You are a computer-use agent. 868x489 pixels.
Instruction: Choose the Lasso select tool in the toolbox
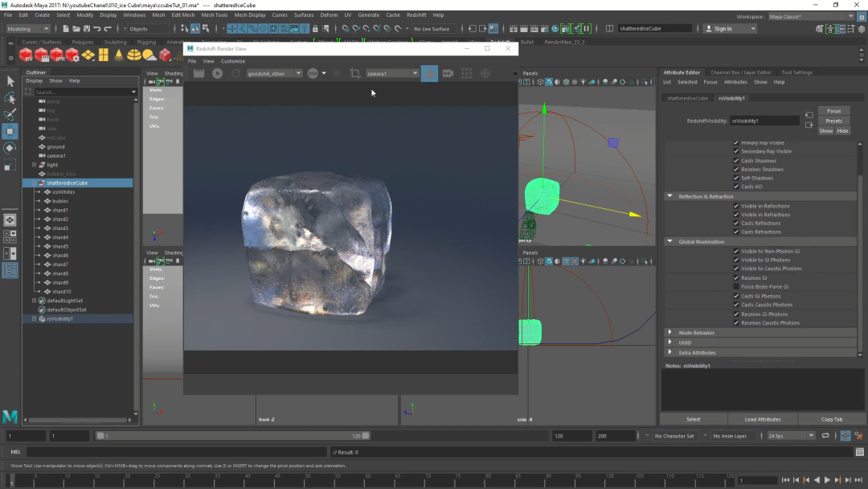[x=10, y=98]
